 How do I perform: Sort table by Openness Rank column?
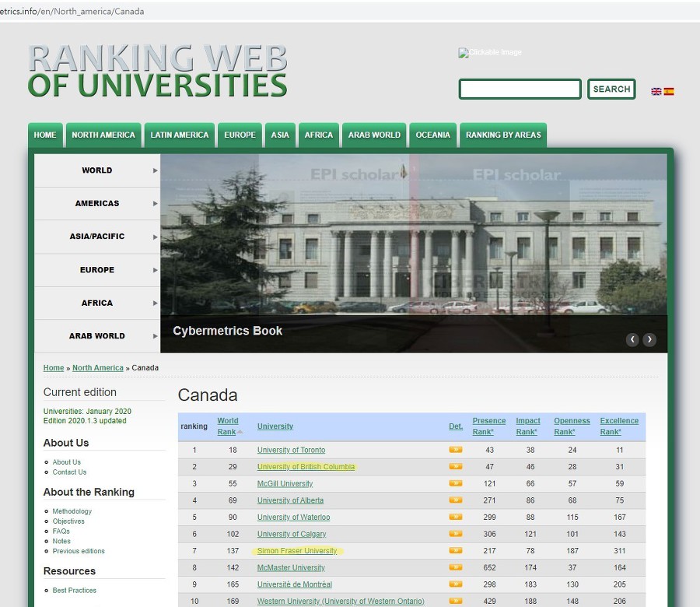[572, 426]
